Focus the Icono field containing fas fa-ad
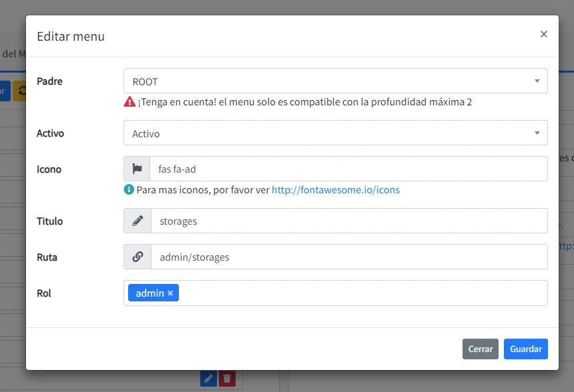 point(348,169)
